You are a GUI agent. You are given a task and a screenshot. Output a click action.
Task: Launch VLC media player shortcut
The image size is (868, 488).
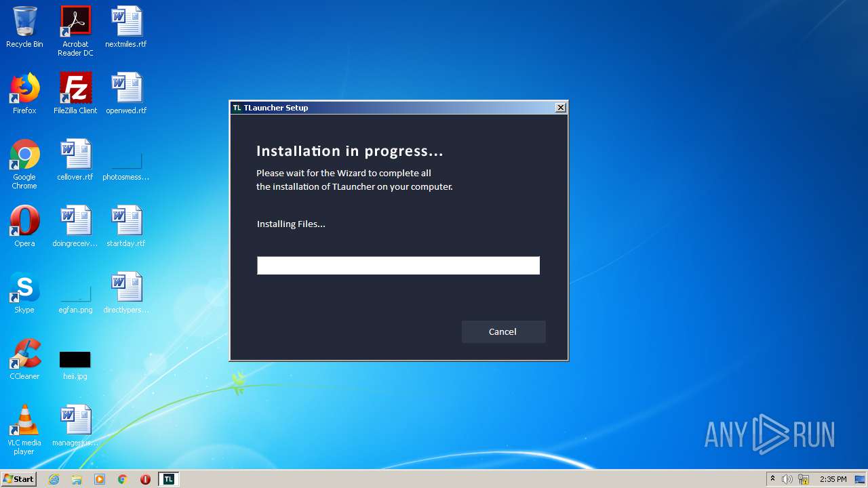[x=24, y=430]
